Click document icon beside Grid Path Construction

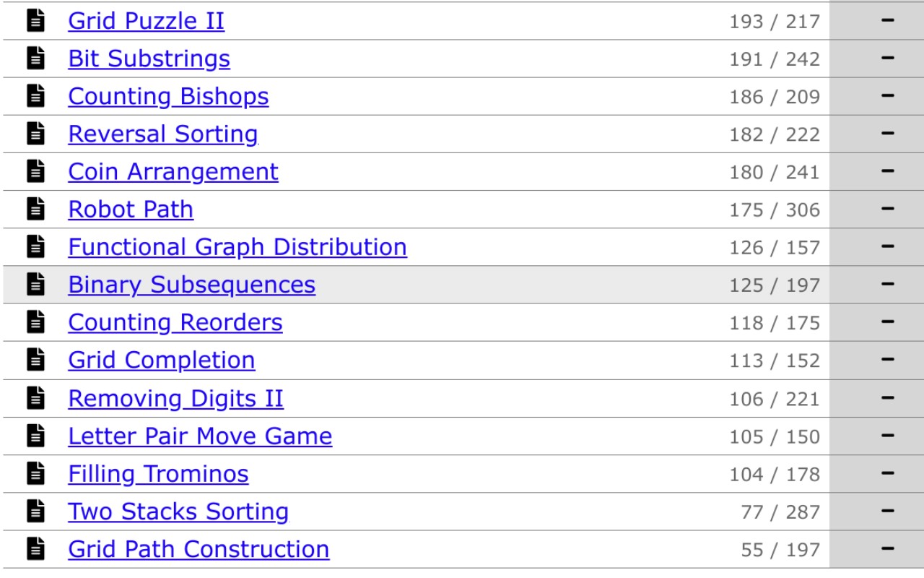(x=35, y=549)
